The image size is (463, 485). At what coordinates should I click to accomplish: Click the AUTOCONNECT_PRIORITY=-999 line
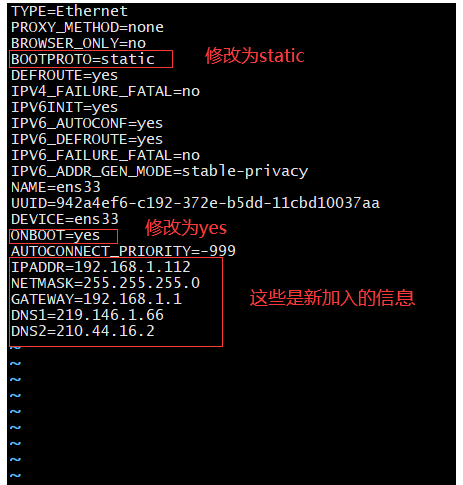[x=123, y=251]
